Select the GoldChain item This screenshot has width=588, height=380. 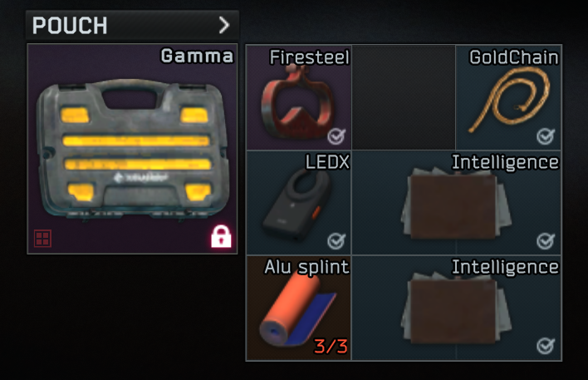coord(508,97)
